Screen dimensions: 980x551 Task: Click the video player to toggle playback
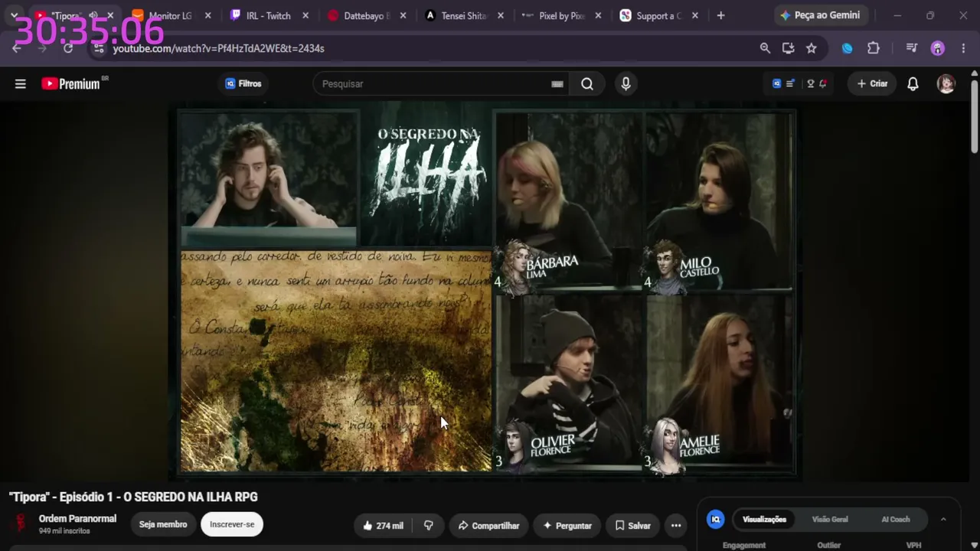tap(487, 291)
